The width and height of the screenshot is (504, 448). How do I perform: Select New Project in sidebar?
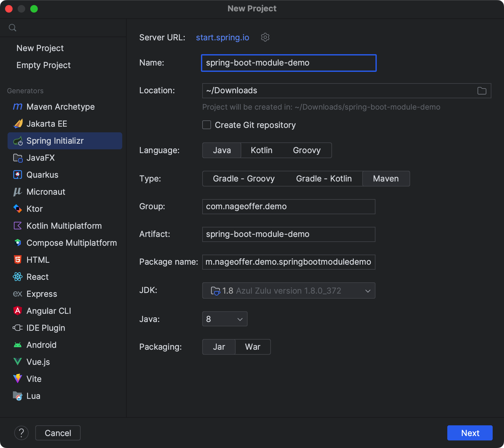[40, 48]
